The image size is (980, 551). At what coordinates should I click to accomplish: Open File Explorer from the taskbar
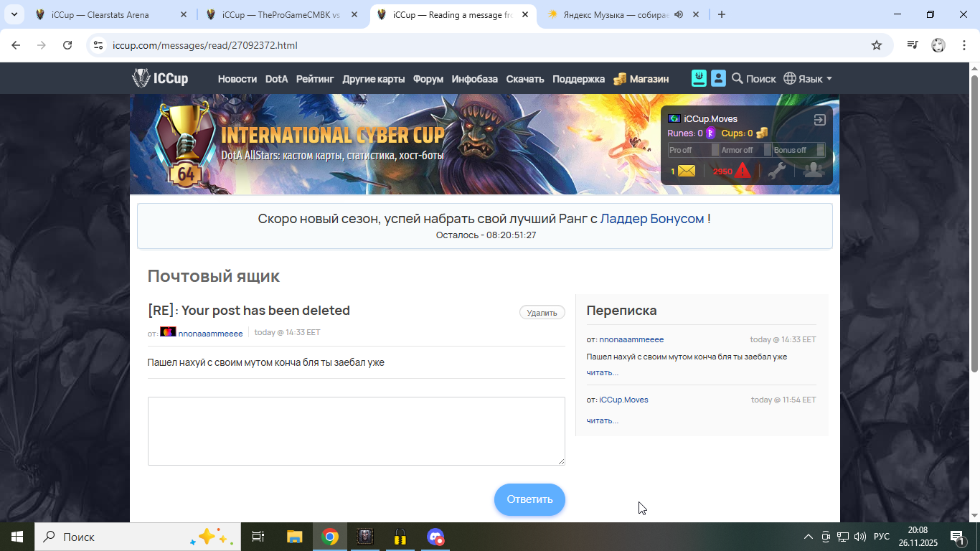point(295,537)
